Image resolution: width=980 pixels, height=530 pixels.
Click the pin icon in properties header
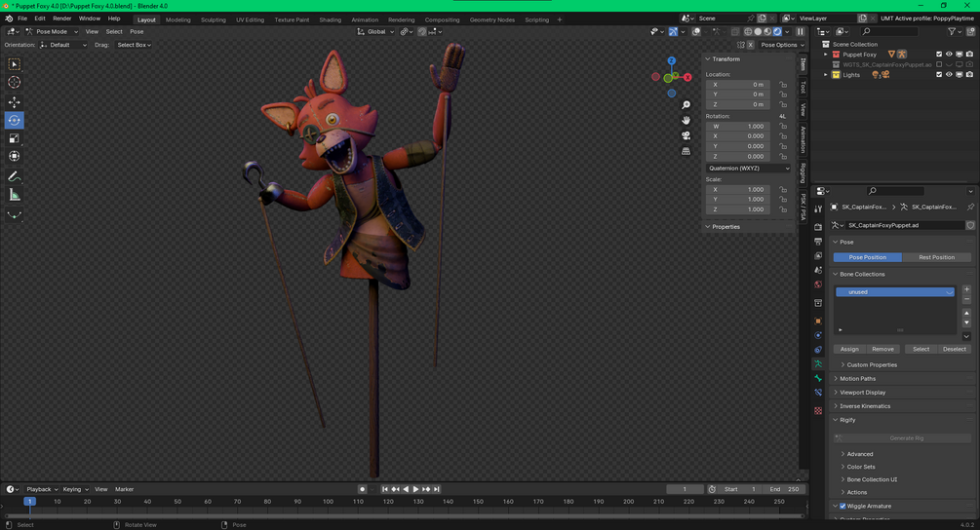[970, 207]
